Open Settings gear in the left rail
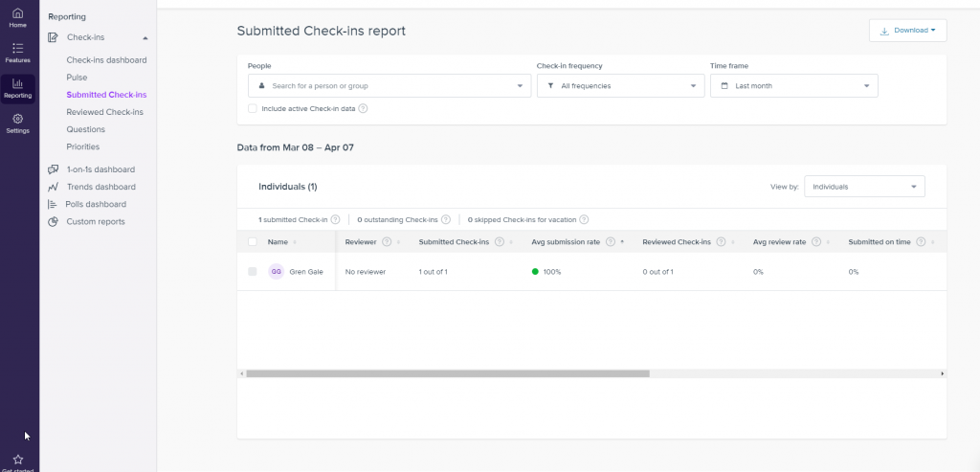The width and height of the screenshot is (980, 472). pos(17,124)
